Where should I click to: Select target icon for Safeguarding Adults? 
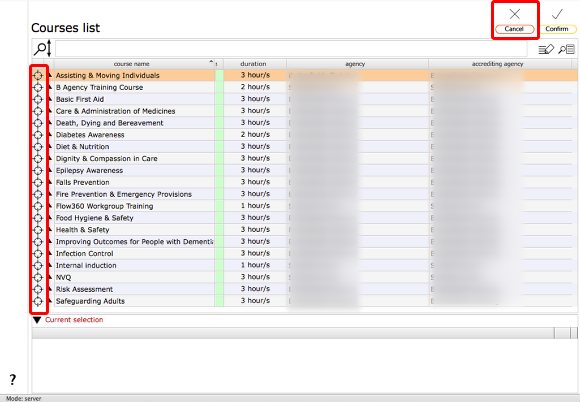click(38, 301)
